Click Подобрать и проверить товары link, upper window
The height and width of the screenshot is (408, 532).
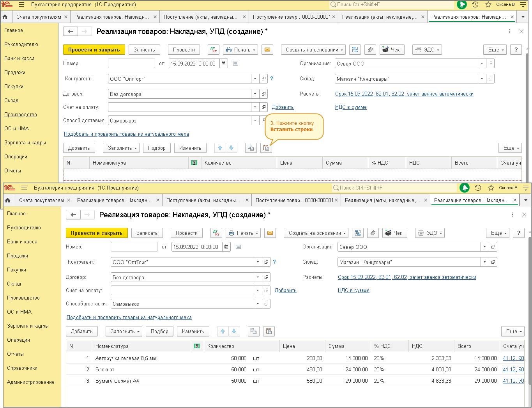(126, 134)
